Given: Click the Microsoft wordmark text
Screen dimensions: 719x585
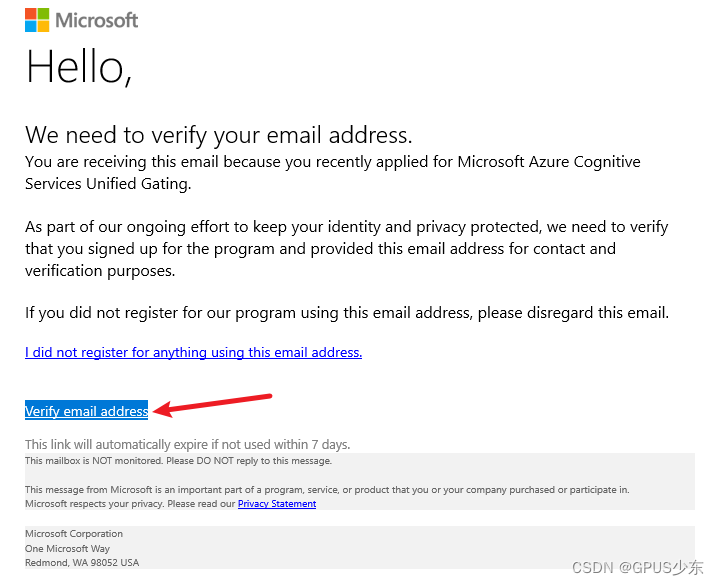Looking at the screenshot, I should tap(97, 21).
